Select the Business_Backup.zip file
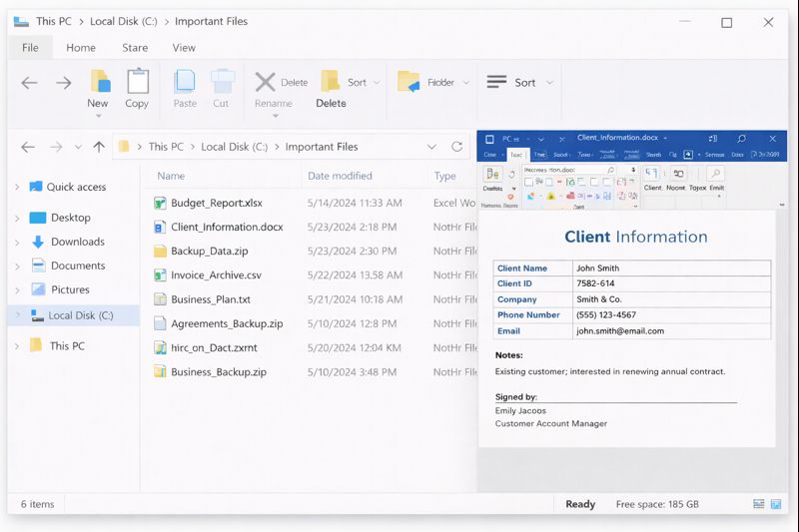799x532 pixels. click(218, 372)
